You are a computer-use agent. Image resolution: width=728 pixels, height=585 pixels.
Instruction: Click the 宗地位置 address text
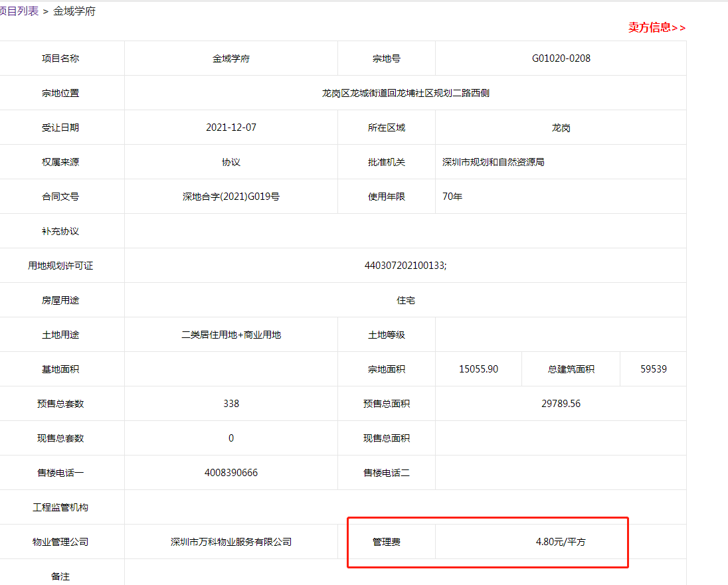[x=405, y=93]
